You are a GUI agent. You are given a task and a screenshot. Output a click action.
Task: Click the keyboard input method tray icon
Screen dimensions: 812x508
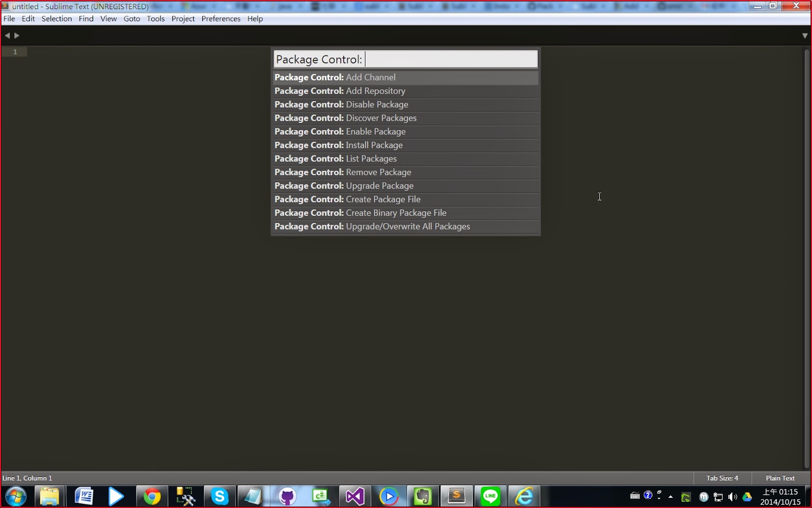click(x=635, y=496)
